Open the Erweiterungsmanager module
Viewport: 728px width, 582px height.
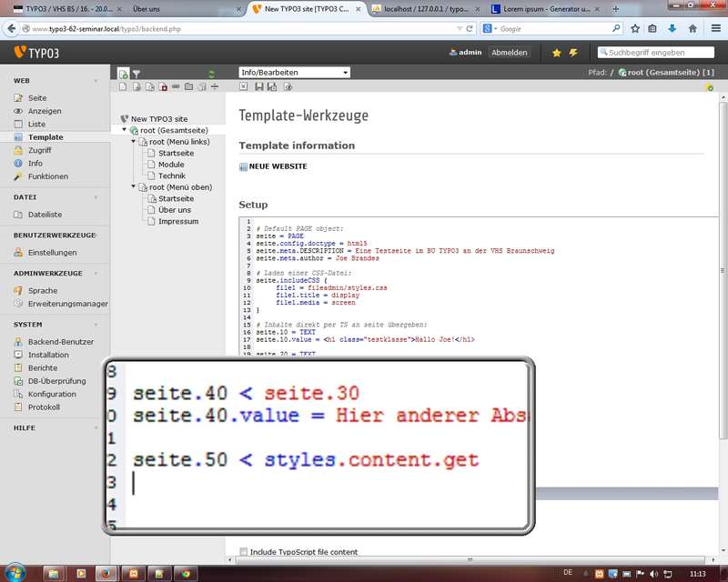tap(67, 304)
